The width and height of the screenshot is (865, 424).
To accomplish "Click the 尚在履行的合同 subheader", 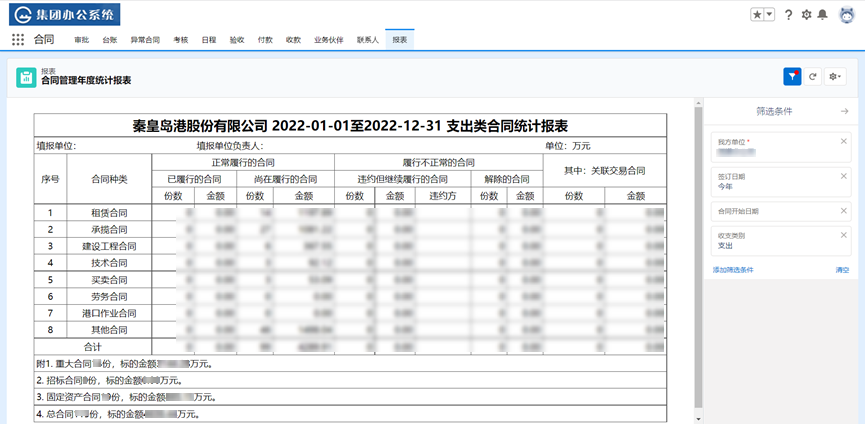I will point(286,179).
